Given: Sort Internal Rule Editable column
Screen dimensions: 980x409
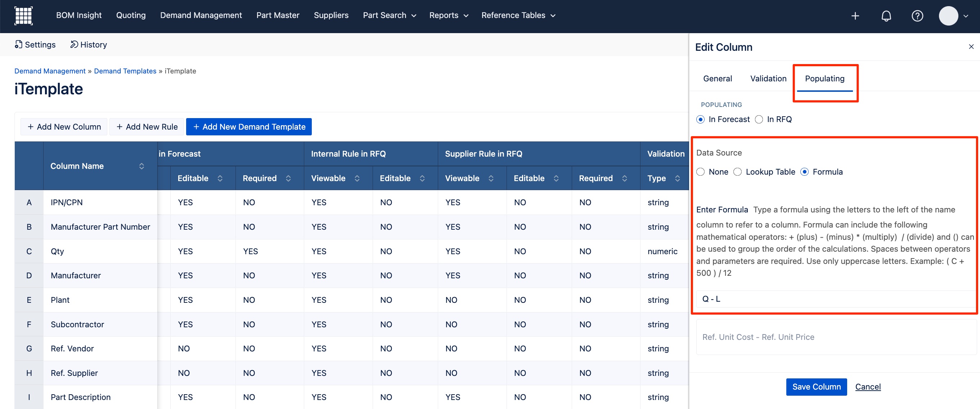Looking at the screenshot, I should [x=422, y=178].
